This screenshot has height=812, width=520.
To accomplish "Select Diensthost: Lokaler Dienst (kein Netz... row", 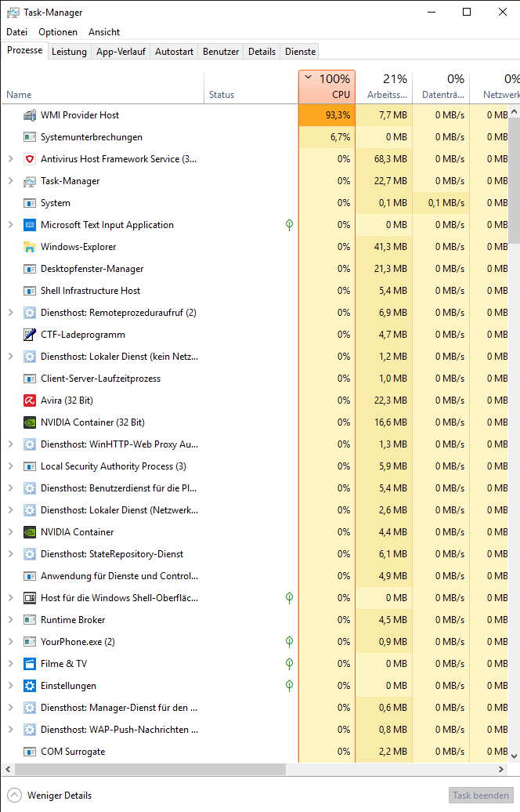I will pos(254,357).
